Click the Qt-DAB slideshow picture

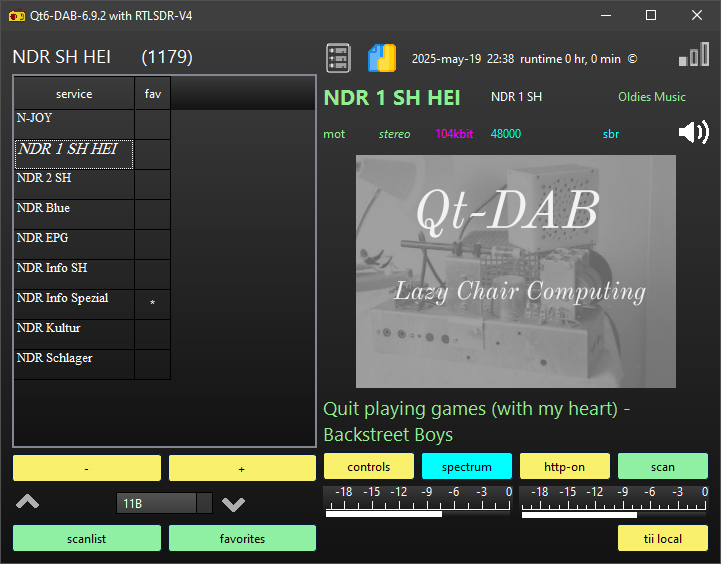tap(515, 271)
